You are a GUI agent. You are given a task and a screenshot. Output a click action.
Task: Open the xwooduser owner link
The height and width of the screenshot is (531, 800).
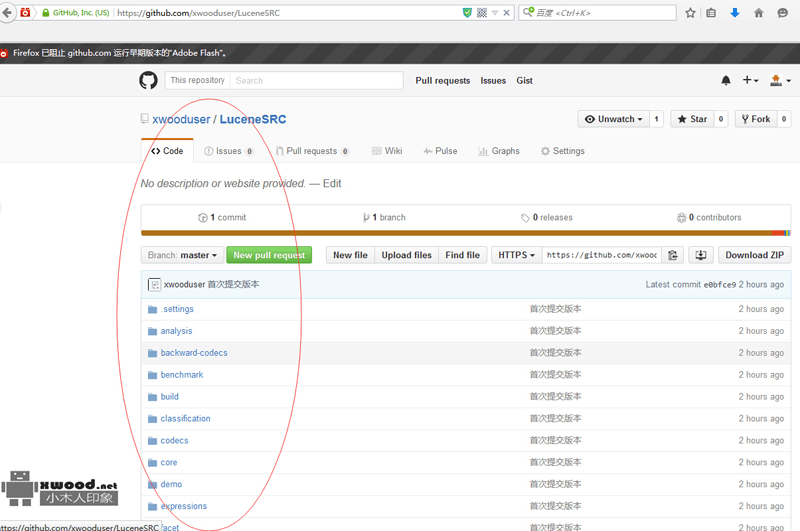pos(181,119)
